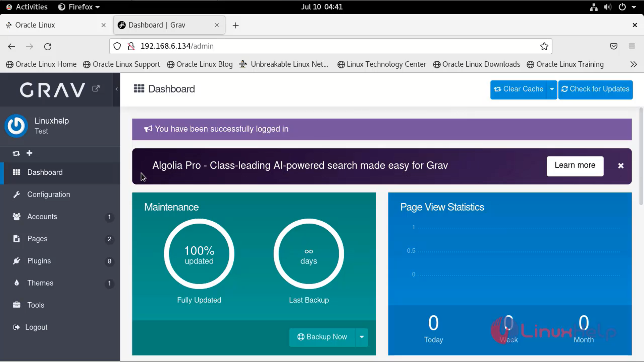Close the Oracle Linux tab

103,25
